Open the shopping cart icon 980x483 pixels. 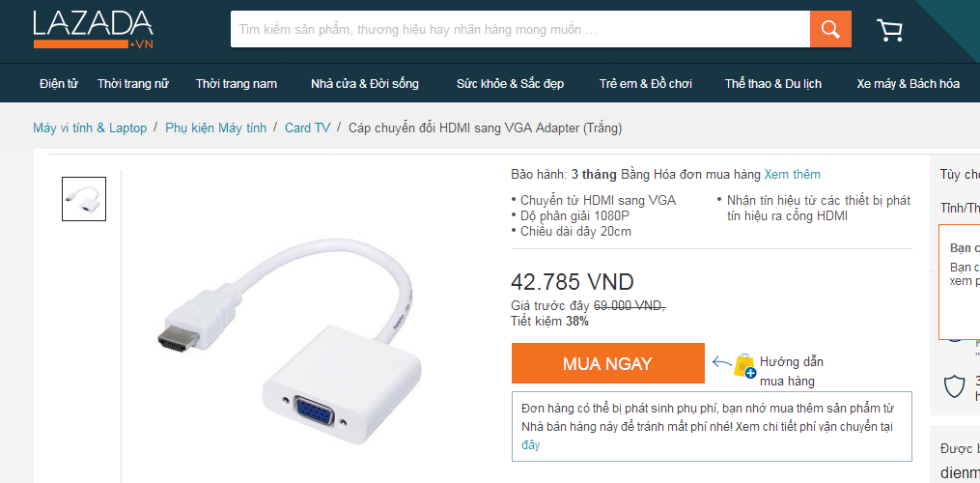[889, 30]
